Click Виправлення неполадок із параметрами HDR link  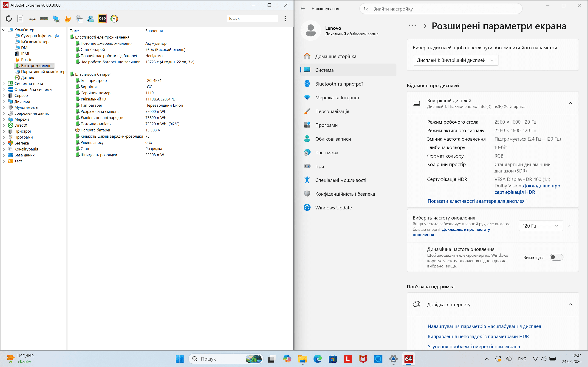click(478, 336)
